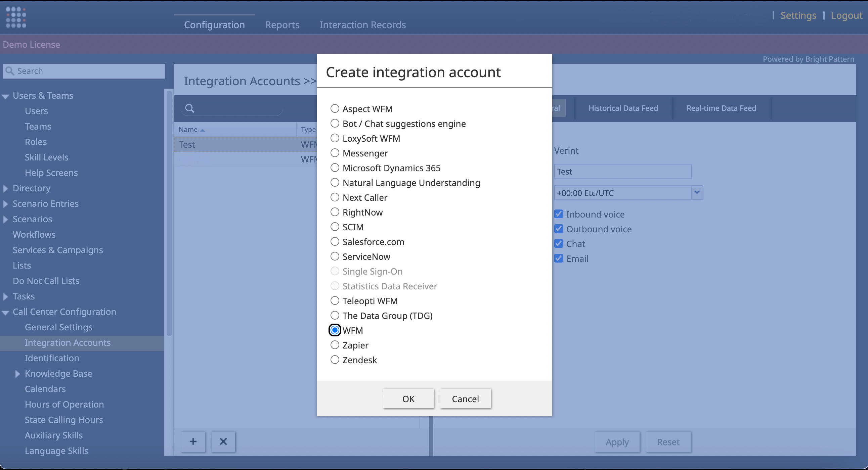Click the Name column sort arrow
Viewport: 868px width, 470px height.
(202, 130)
